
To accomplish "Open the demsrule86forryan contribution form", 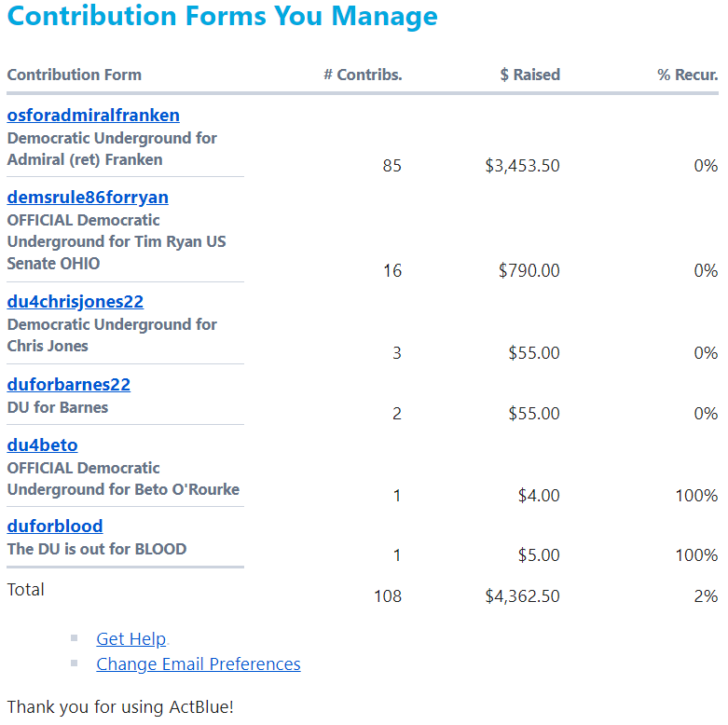I will pos(88,198).
